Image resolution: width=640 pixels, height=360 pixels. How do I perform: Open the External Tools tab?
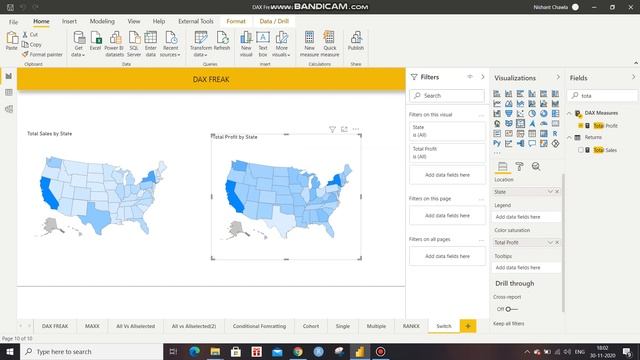pyautogui.click(x=196, y=21)
